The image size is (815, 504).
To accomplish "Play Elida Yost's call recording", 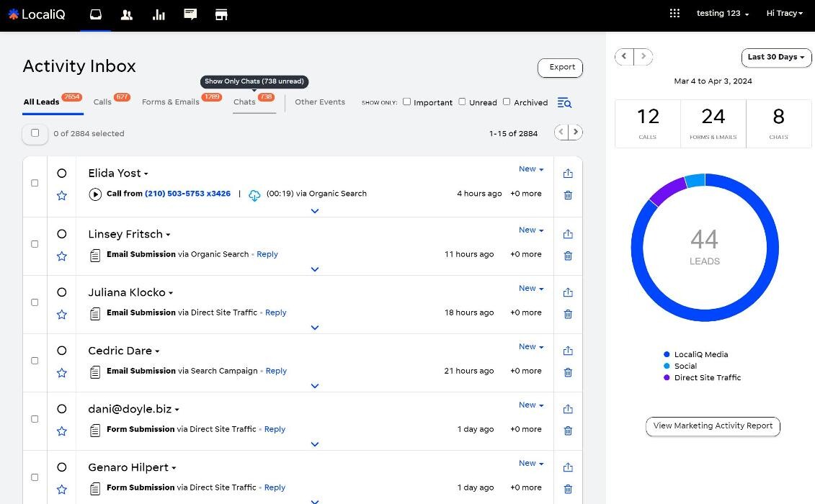I will [95, 194].
